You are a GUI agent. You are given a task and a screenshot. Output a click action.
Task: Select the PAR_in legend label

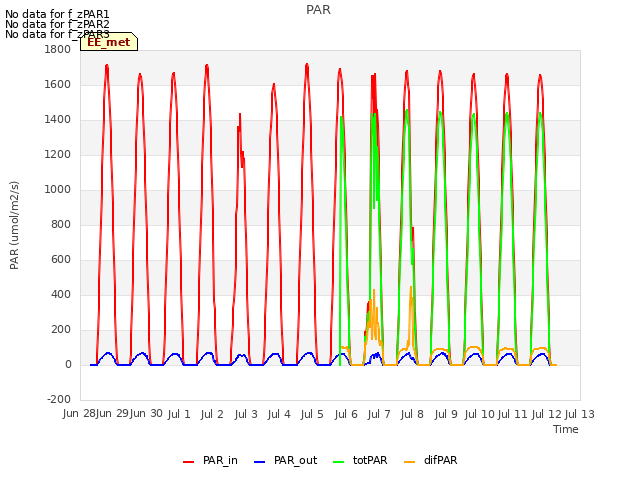click(220, 460)
